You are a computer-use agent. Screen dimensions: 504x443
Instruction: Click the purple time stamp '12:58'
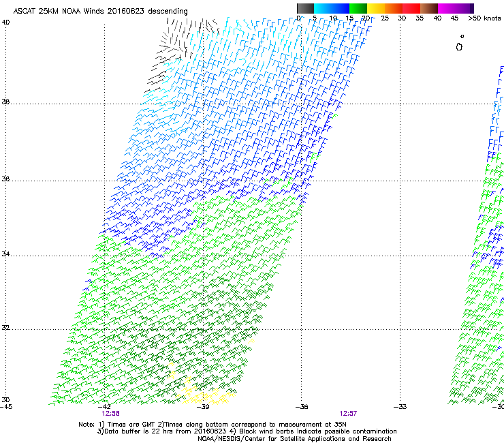pyautogui.click(x=110, y=414)
